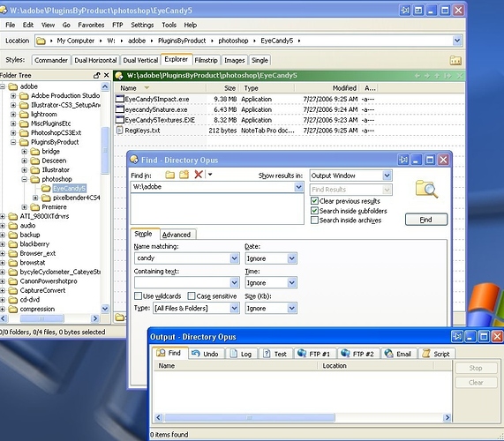Click add folder icon next to Find in
The height and width of the screenshot is (441, 504).
(x=184, y=175)
